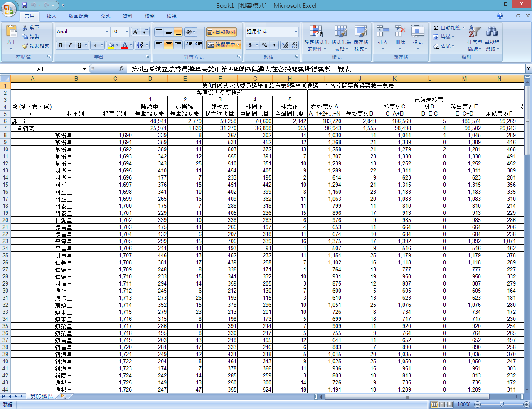Click the Insert Function fx icon
The width and height of the screenshot is (532, 409).
pos(121,69)
